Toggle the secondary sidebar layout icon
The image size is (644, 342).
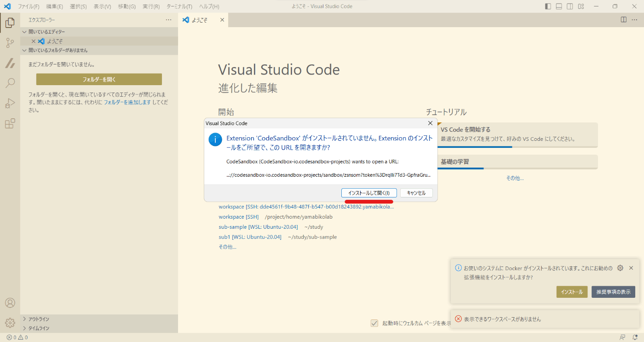(x=570, y=6)
